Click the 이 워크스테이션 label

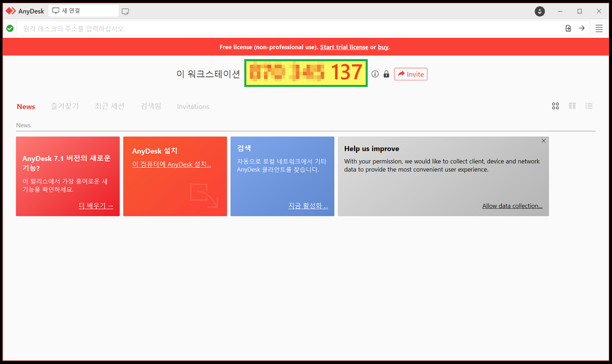(x=208, y=74)
